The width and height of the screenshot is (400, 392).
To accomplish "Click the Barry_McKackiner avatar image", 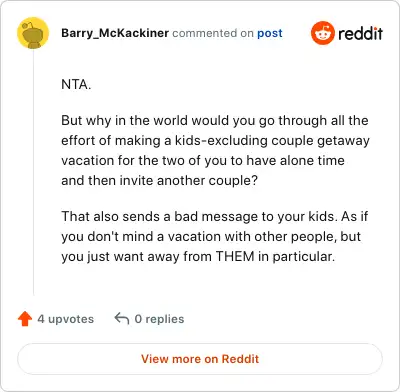I will tap(33, 33).
